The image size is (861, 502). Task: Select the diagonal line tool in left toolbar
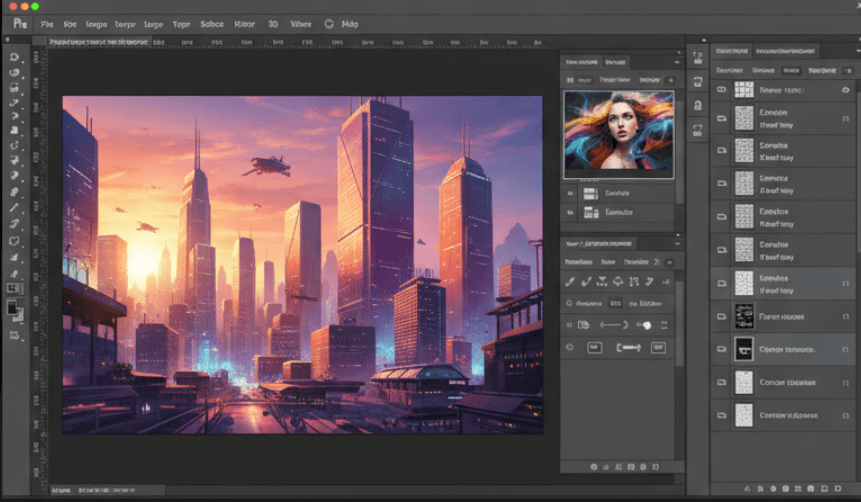coord(15,207)
